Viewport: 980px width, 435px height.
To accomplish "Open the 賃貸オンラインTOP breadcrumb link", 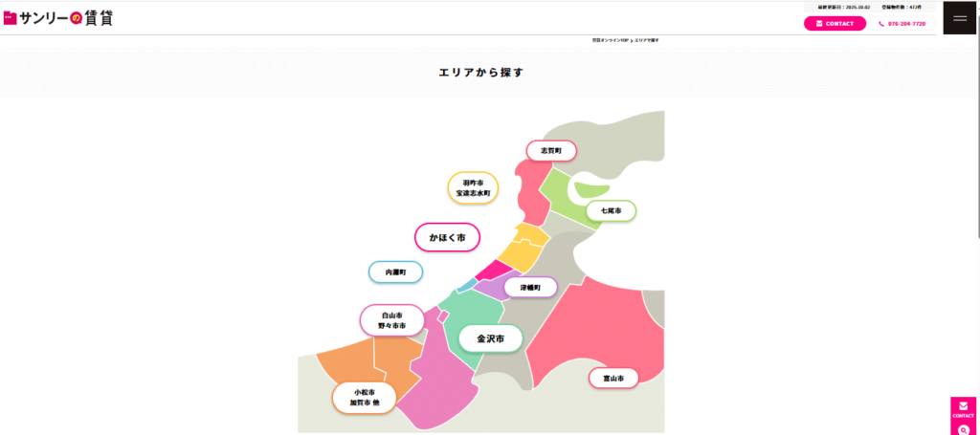I will (x=611, y=40).
